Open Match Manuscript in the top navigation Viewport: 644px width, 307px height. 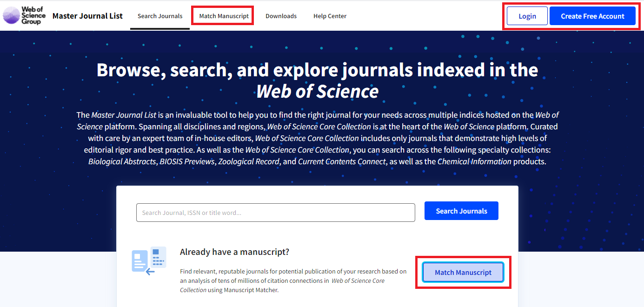click(x=224, y=16)
